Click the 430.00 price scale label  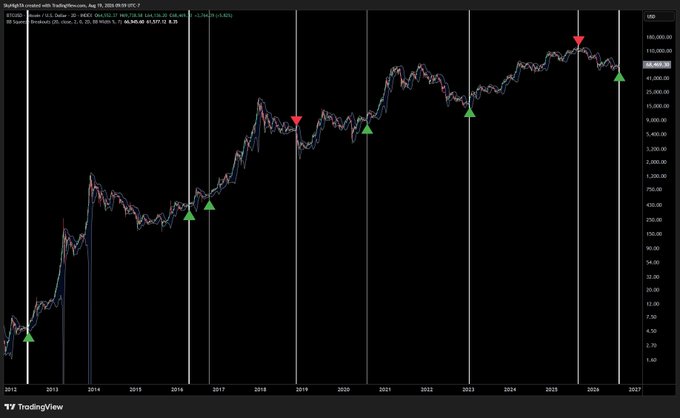click(x=654, y=205)
